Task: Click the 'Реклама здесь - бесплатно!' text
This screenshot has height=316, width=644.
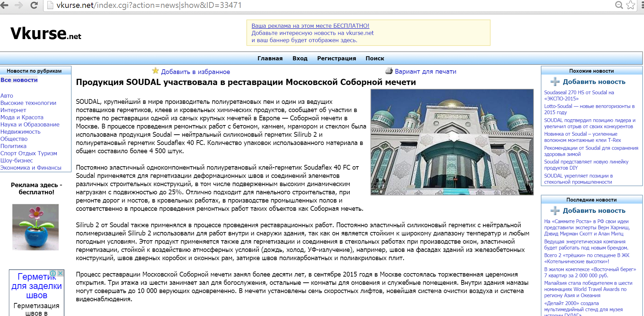Action: click(x=36, y=189)
